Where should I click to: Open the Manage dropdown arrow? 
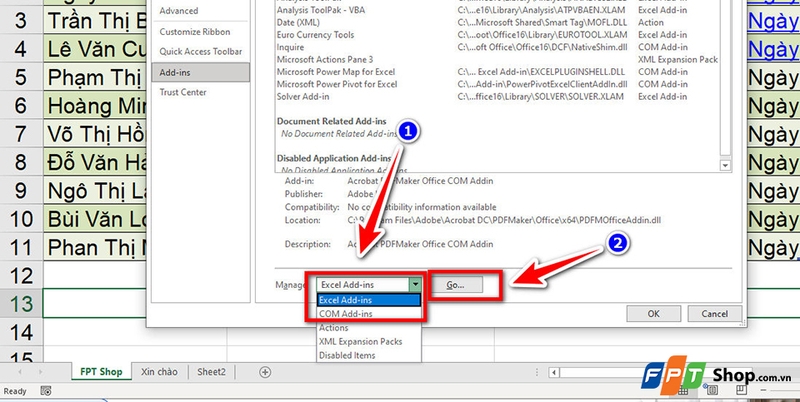[416, 285]
